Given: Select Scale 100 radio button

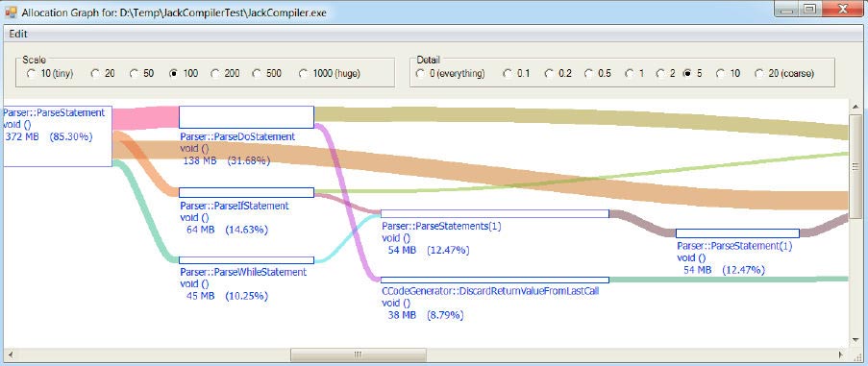Looking at the screenshot, I should [x=174, y=74].
